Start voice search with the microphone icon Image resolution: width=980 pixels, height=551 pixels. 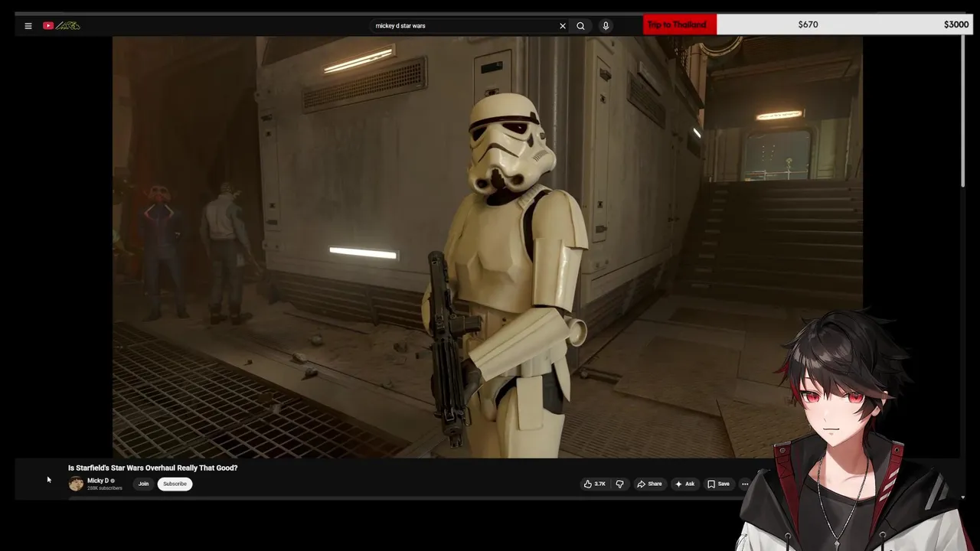[606, 26]
